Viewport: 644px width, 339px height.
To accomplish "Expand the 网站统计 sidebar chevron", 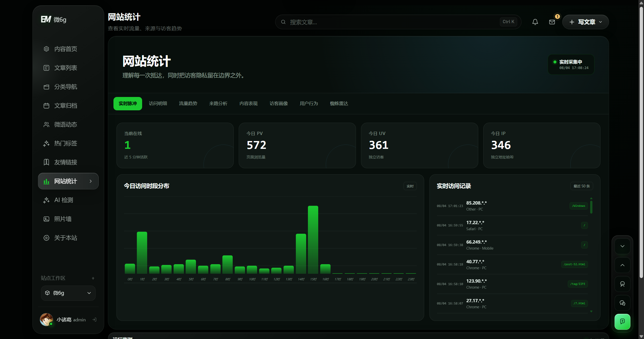I will point(91,181).
